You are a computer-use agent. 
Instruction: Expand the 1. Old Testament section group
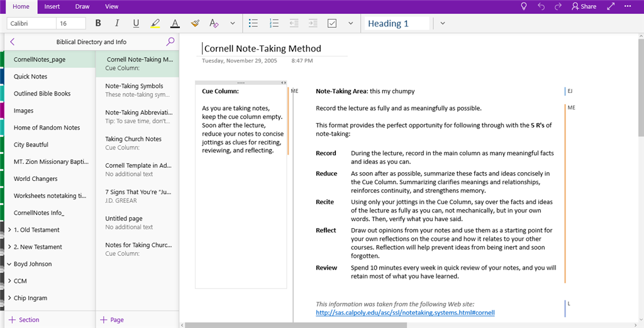(9, 230)
